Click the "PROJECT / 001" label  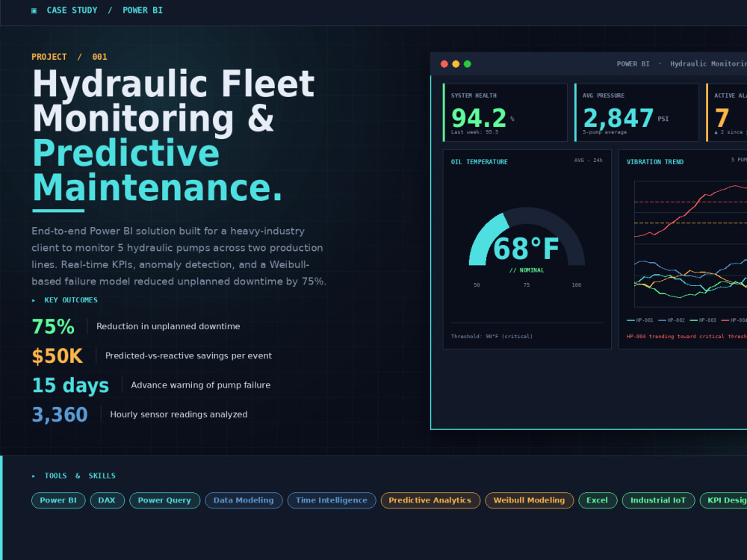[x=69, y=57]
